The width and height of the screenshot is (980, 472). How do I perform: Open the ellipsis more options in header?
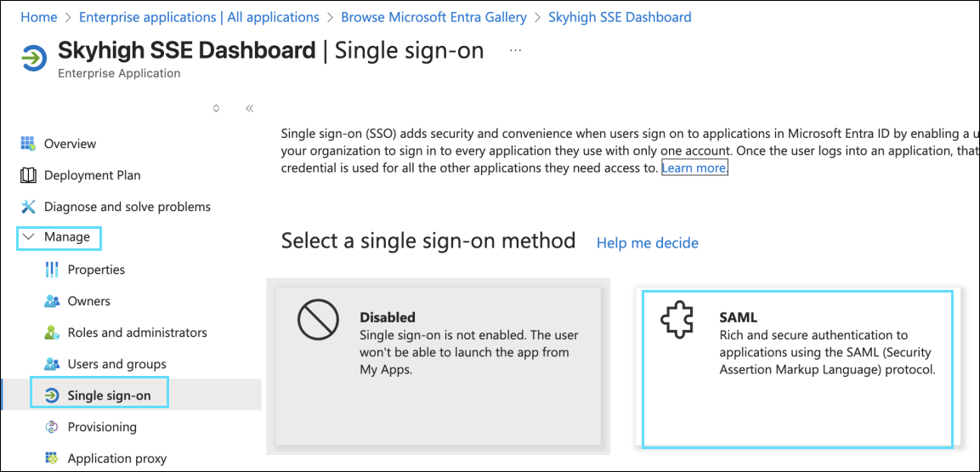coord(515,50)
